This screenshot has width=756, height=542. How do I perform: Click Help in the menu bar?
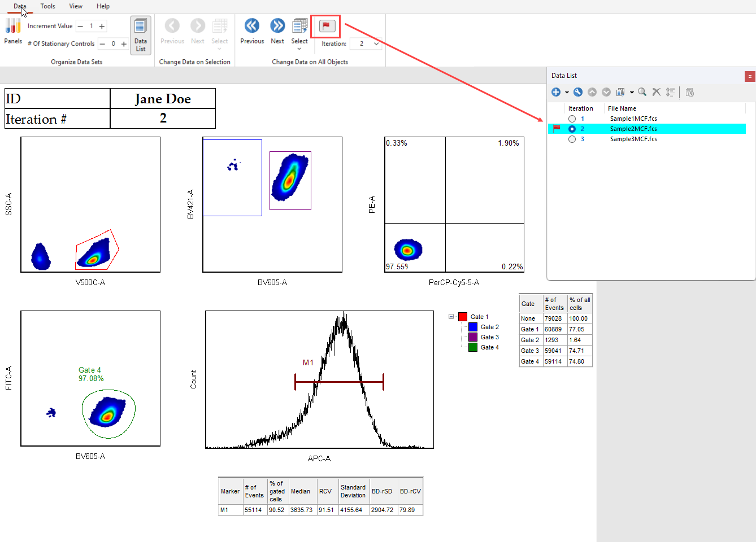tap(103, 6)
